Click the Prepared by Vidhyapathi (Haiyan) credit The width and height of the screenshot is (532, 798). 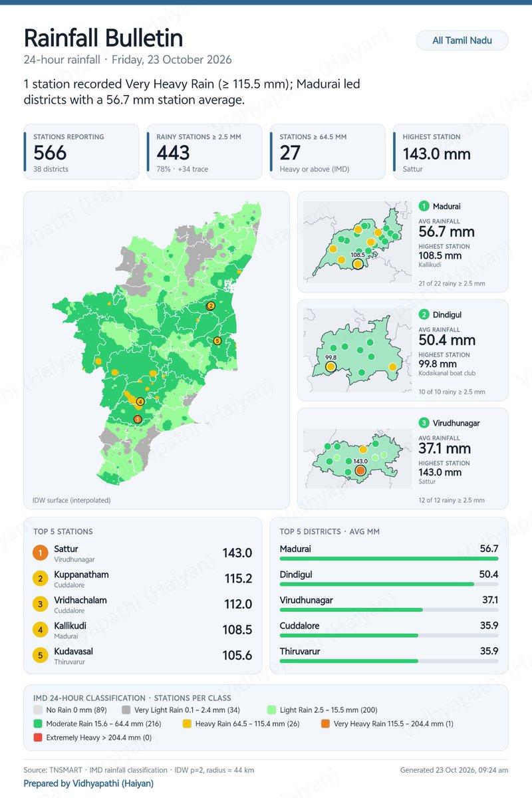(88, 783)
